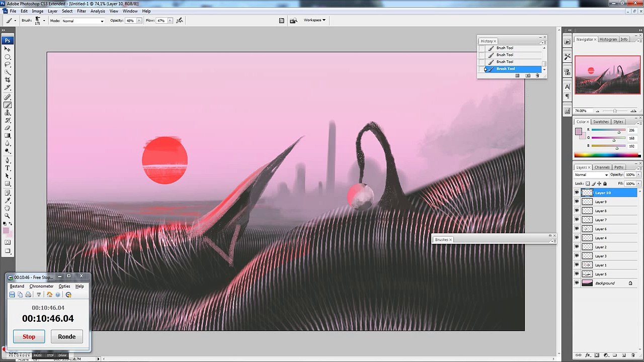The height and width of the screenshot is (362, 644).
Task: Toggle lock all for layer
Action: click(605, 184)
